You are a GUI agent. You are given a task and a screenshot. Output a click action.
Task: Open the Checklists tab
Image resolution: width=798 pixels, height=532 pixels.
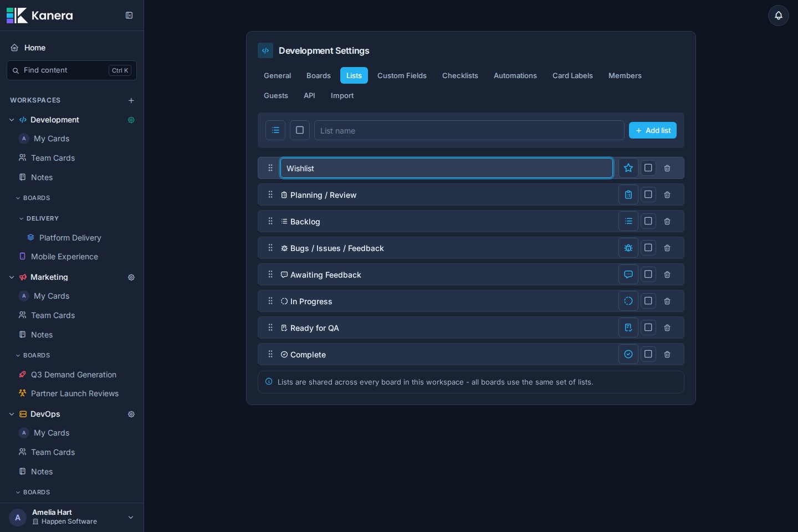460,75
